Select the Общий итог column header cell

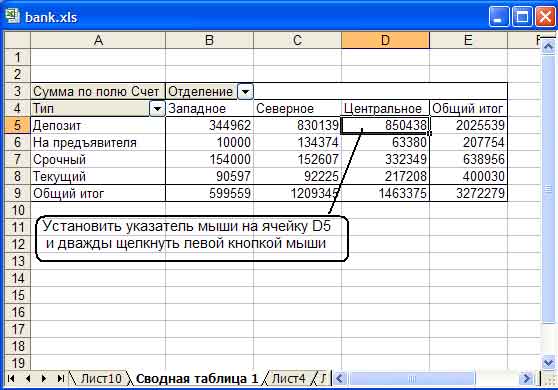468,109
